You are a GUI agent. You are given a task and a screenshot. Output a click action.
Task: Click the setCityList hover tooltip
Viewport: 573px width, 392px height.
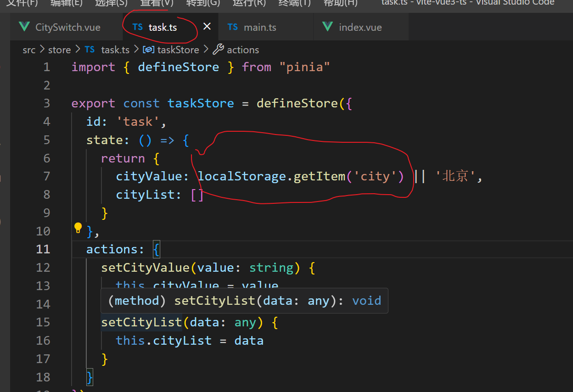245,301
